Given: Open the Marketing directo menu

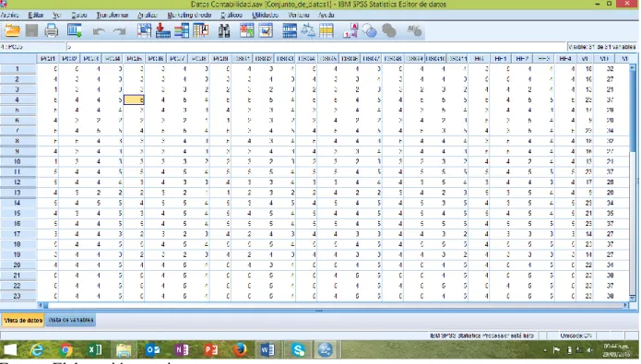Looking at the screenshot, I should tap(189, 15).
